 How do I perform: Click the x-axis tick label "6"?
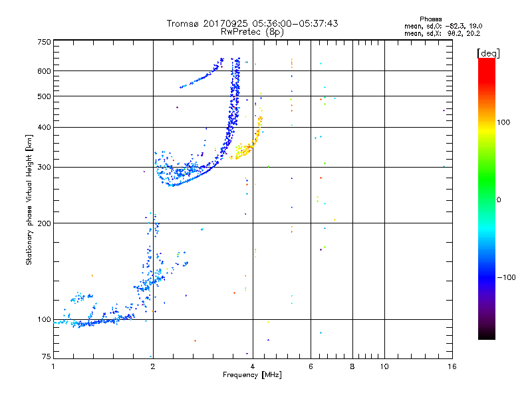click(x=311, y=366)
